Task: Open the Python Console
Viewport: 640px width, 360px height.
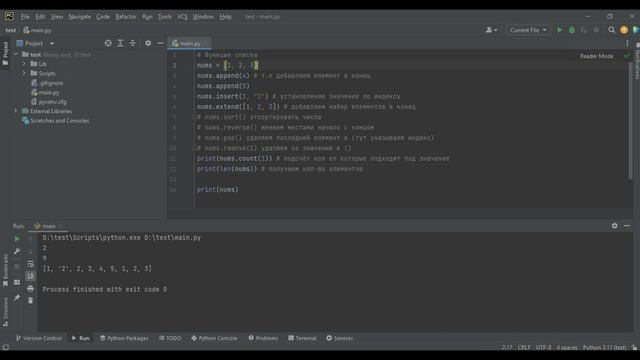Action: point(214,338)
